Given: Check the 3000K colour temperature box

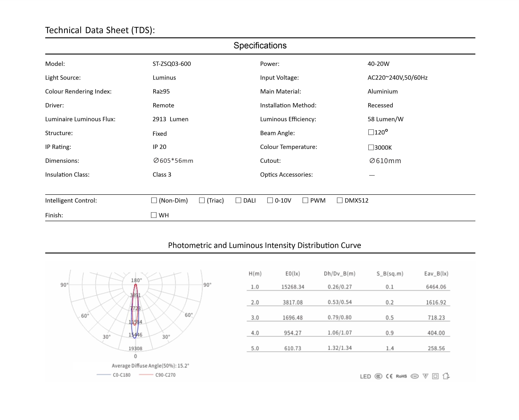Looking at the screenshot, I should coord(371,147).
